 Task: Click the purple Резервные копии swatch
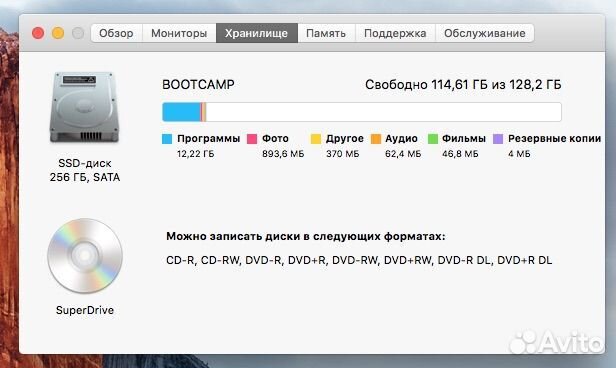point(498,139)
